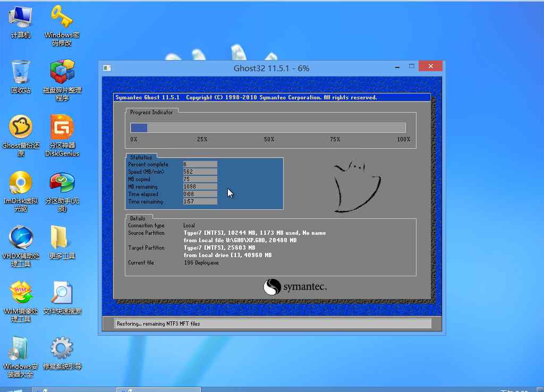
Task: Open 文件快速搜索 magnifier icon
Action: coord(62,298)
